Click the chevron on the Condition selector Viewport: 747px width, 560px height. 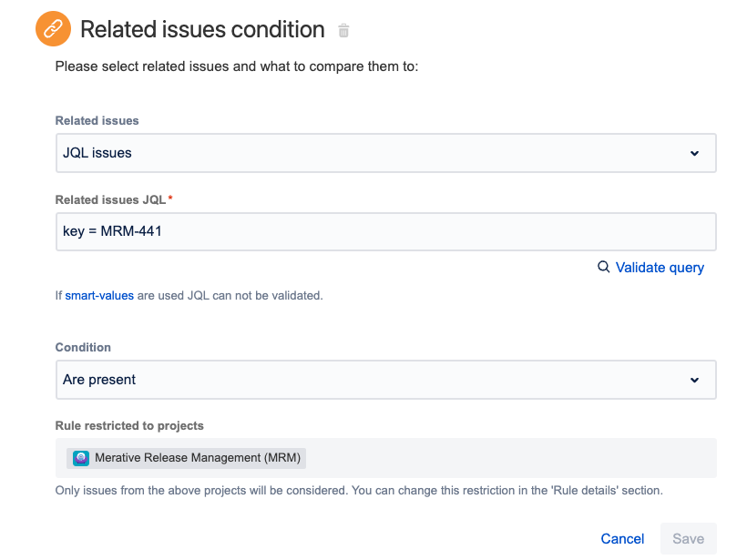point(695,379)
